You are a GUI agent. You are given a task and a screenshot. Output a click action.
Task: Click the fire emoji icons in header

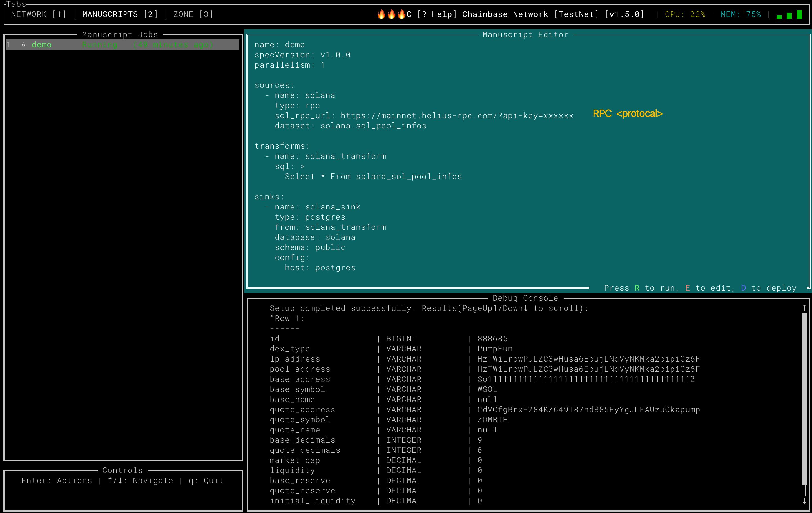(391, 14)
